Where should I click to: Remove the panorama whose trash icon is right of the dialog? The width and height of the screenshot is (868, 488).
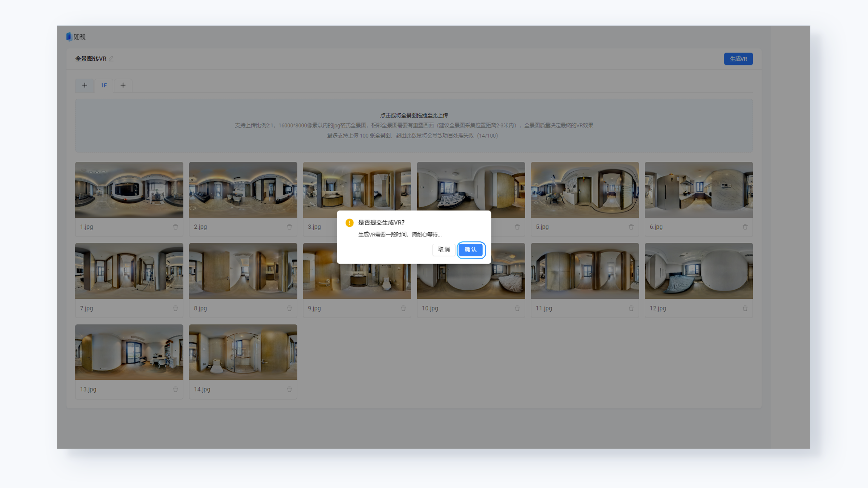tap(517, 227)
